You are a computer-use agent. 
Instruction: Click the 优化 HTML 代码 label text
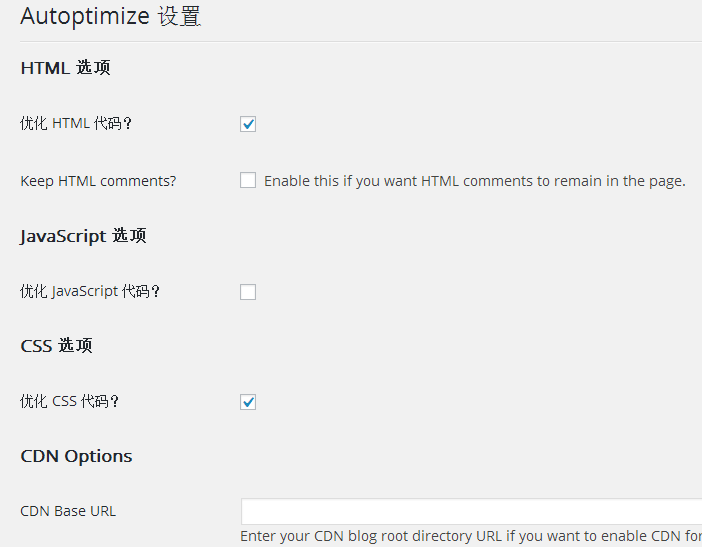click(x=77, y=124)
